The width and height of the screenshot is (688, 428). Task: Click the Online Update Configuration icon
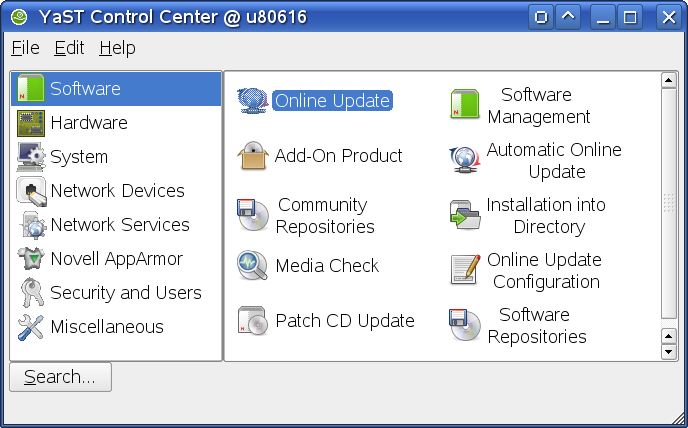pyautogui.click(x=465, y=269)
